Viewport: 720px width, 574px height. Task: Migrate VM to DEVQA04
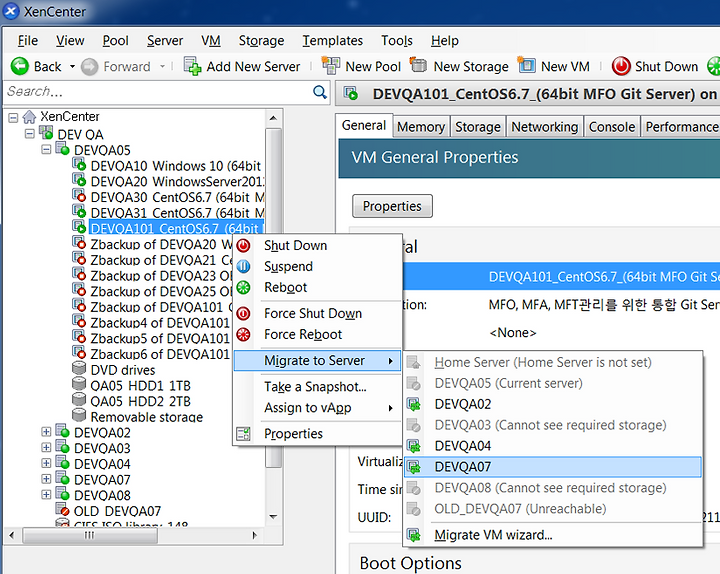553,446
